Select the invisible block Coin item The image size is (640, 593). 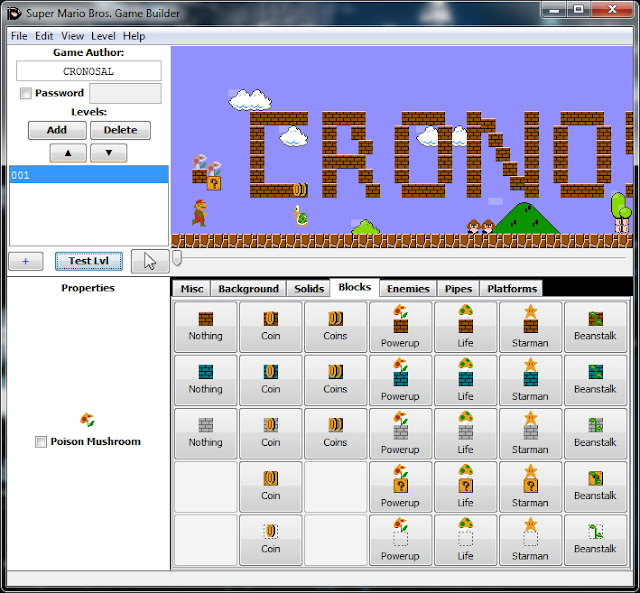[x=271, y=540]
